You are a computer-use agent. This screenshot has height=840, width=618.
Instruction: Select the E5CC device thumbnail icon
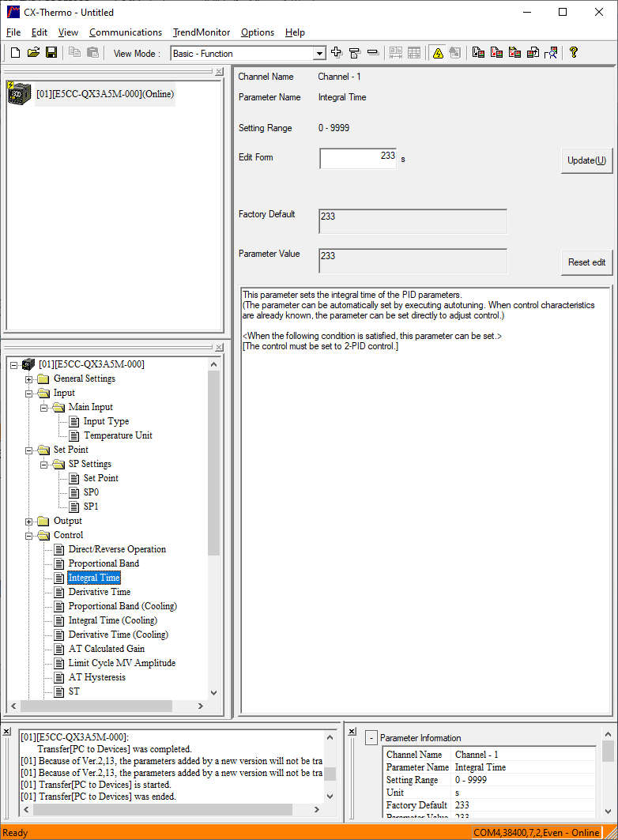[19, 93]
